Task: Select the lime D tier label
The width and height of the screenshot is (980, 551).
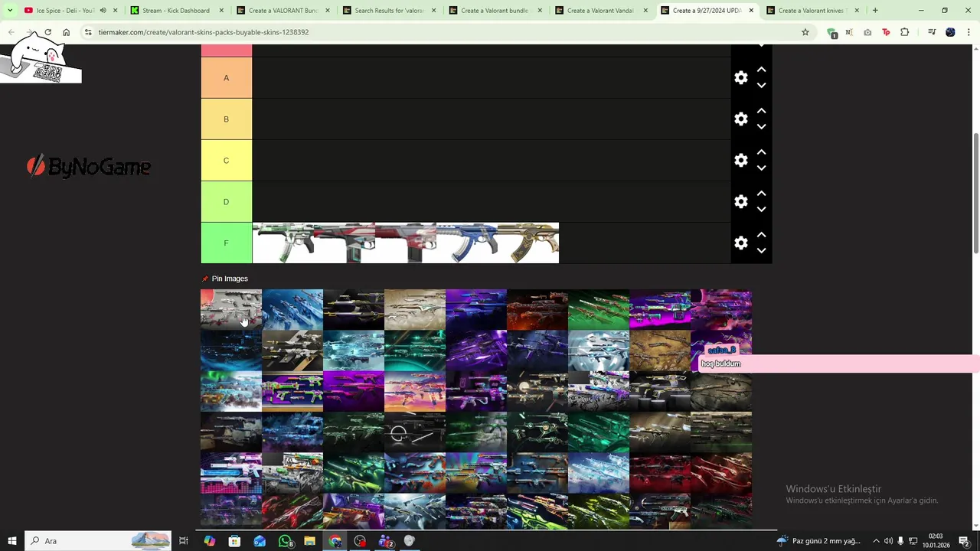Action: click(226, 202)
